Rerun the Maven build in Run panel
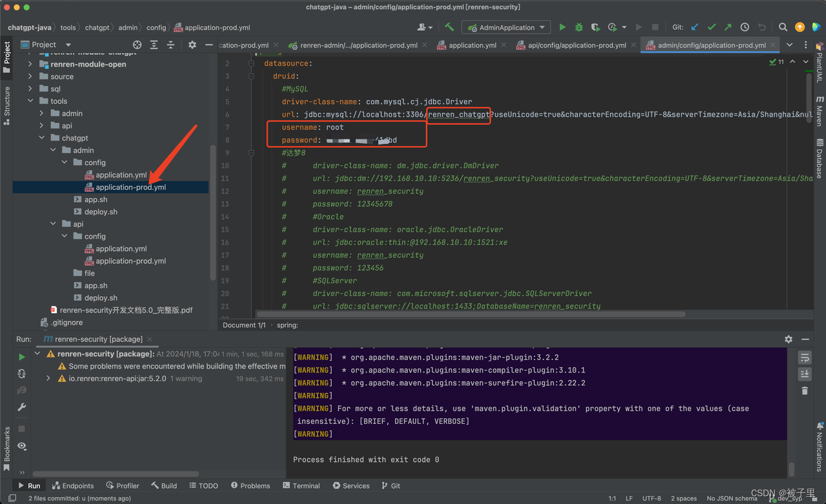Screen dimensions: 826x504 [x=22, y=357]
